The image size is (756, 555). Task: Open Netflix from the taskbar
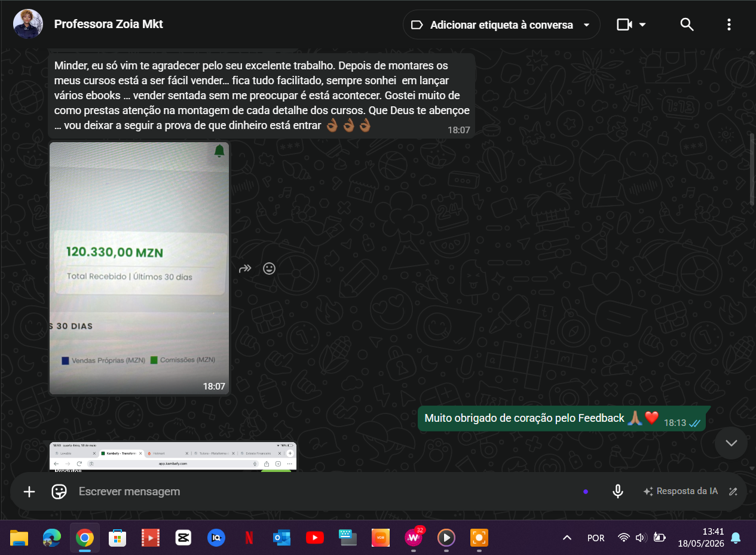click(x=249, y=538)
